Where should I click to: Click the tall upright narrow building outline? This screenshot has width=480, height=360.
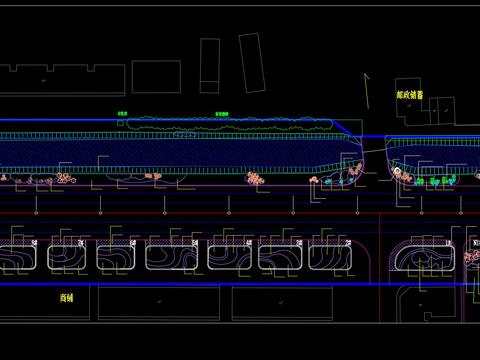(210, 66)
